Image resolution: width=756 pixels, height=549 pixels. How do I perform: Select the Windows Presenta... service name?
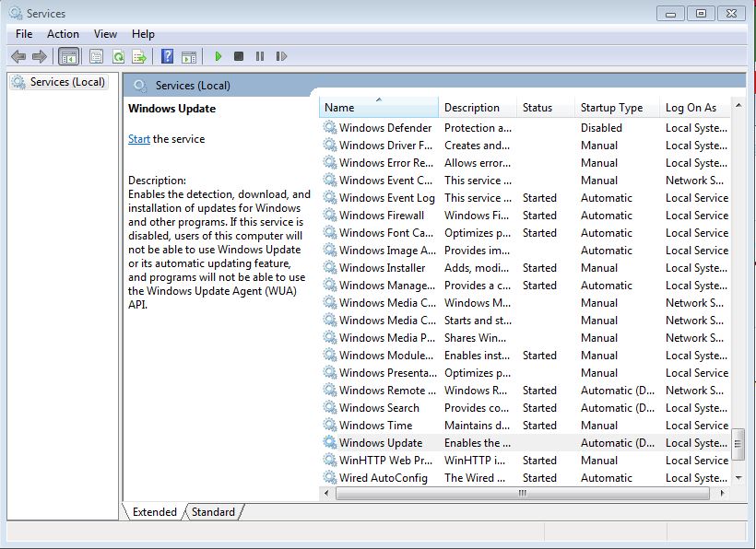coord(388,373)
